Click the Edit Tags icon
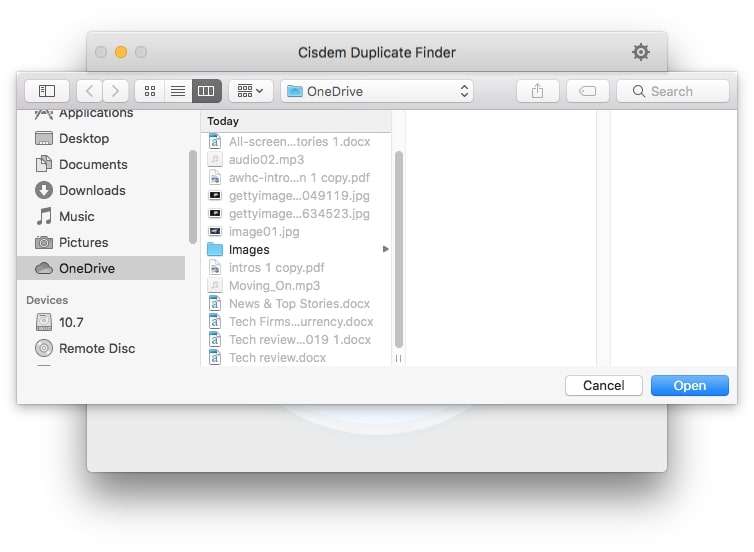 click(x=588, y=91)
